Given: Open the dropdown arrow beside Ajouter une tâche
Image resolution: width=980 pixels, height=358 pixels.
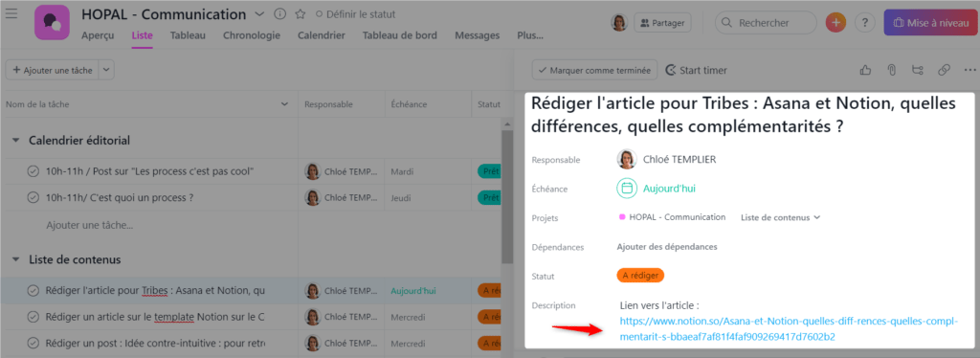Looking at the screenshot, I should point(105,70).
